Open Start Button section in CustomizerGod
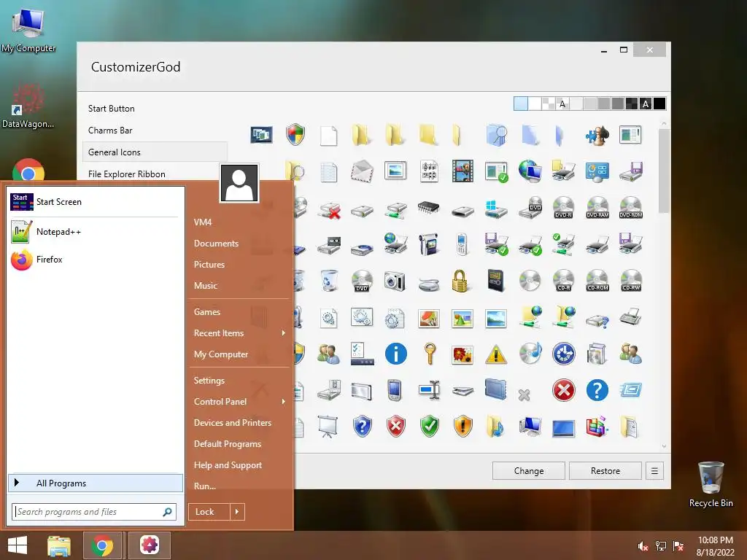 tap(111, 109)
